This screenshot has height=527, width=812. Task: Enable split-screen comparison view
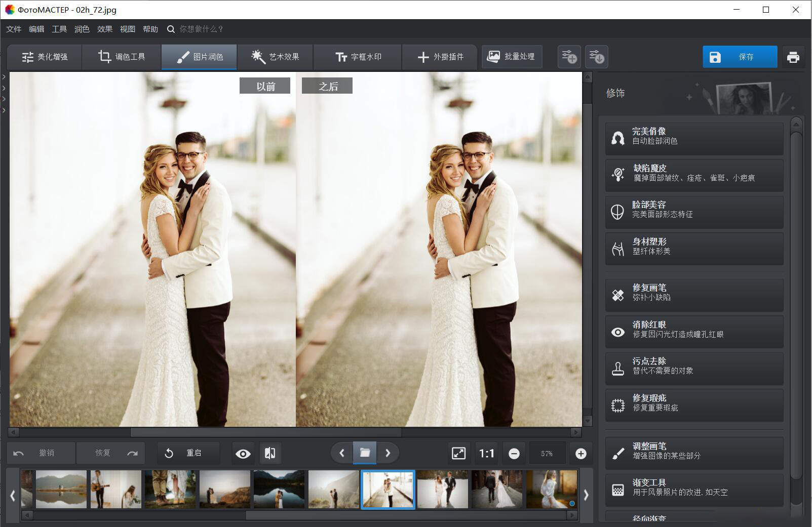[x=270, y=453]
